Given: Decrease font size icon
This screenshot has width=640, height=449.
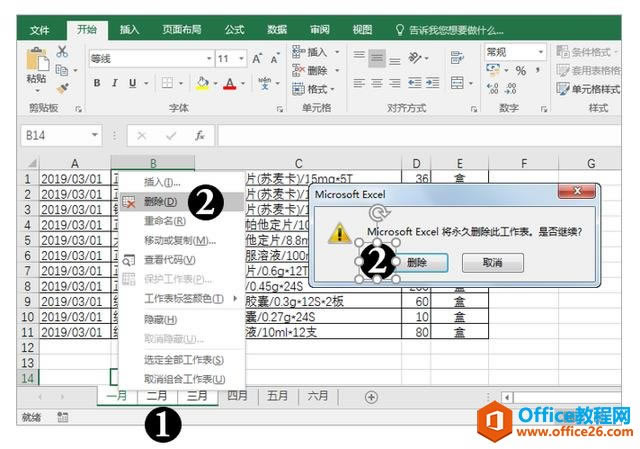Looking at the screenshot, I should 275,59.
